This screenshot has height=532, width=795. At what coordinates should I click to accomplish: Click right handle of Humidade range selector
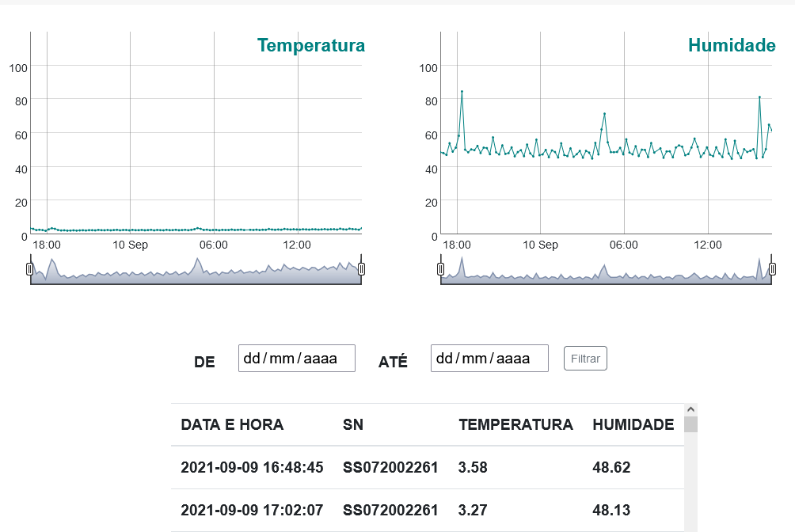coord(772,269)
